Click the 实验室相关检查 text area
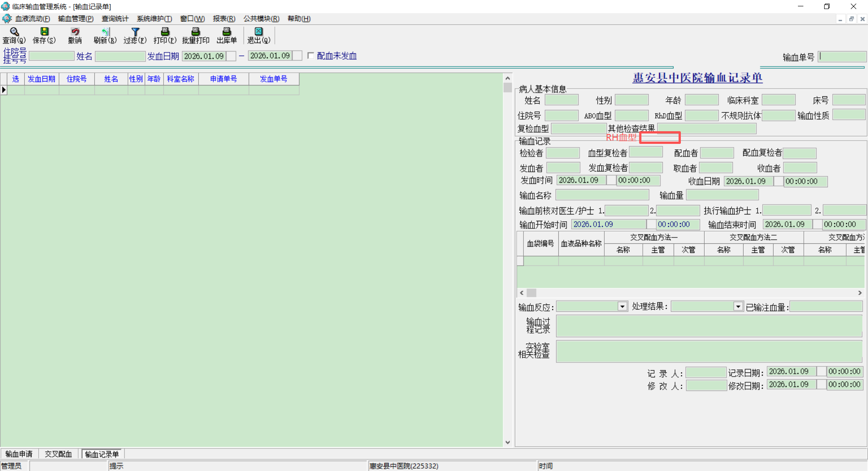The width and height of the screenshot is (868, 471). point(709,352)
